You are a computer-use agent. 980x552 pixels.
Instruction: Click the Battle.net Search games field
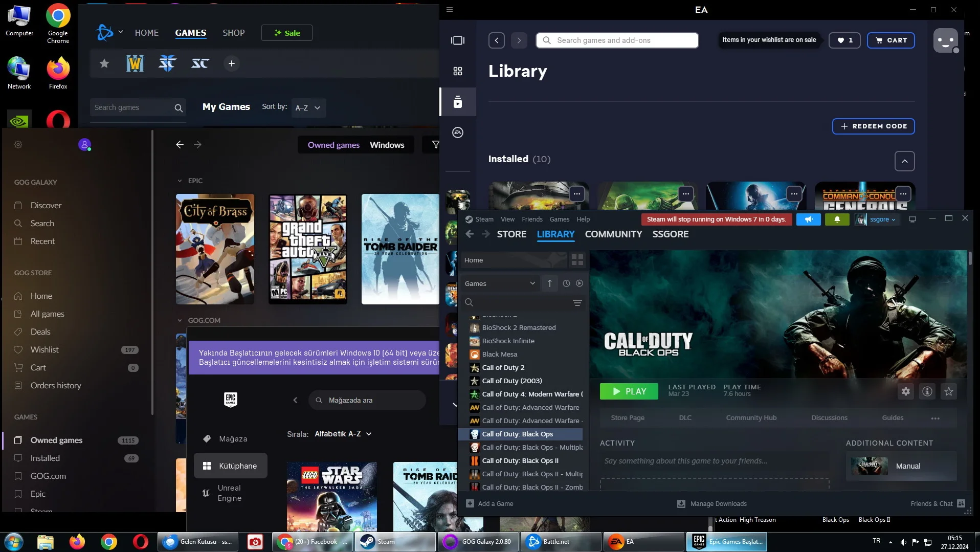[x=138, y=108]
